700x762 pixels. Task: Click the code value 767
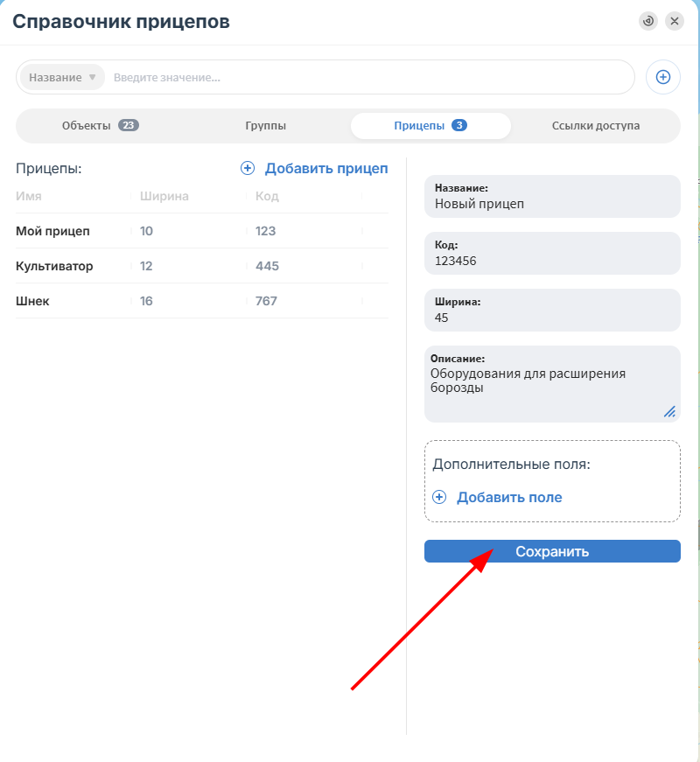pos(266,301)
